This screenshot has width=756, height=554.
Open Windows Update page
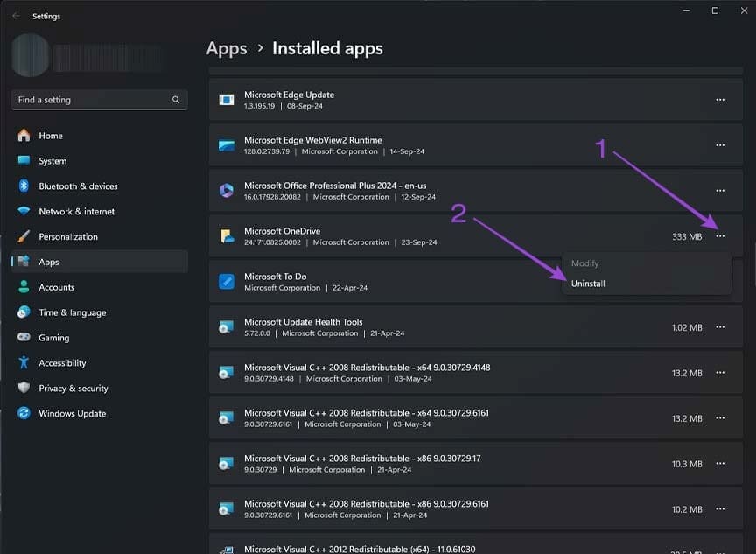click(100, 414)
